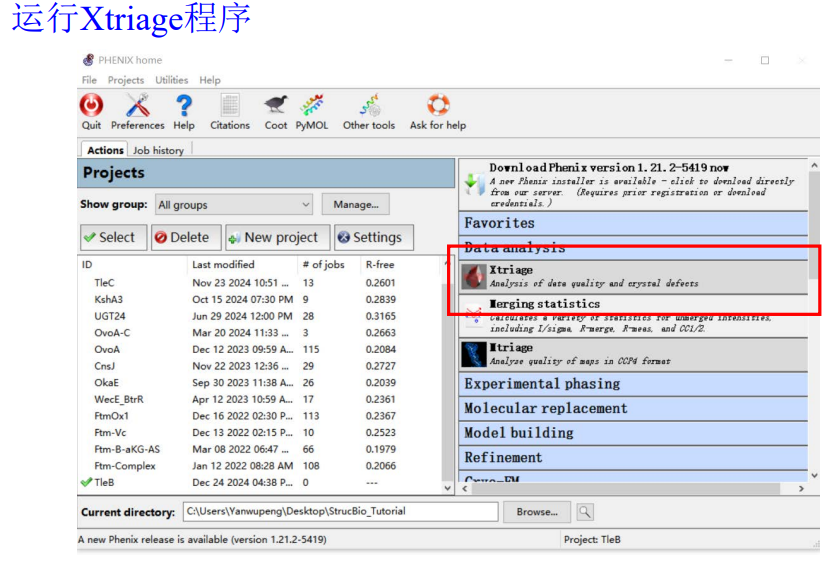
Task: Select the Ftm-Vc project row
Action: coord(260,432)
